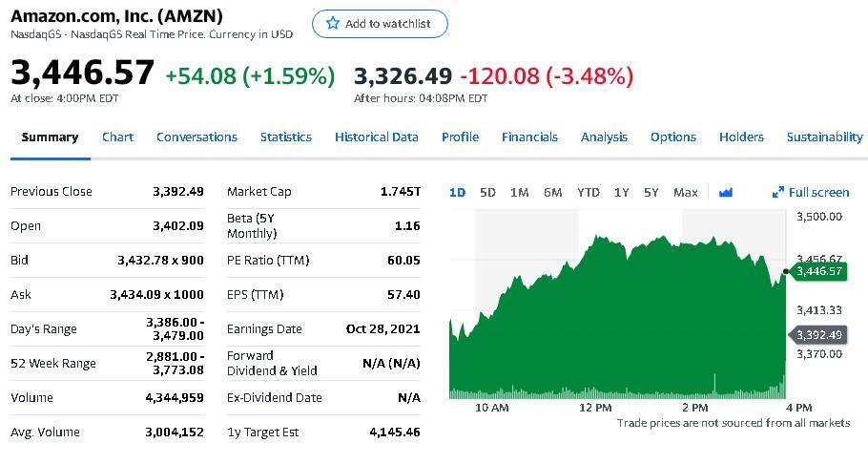Switch chart range to 5D
868x464 pixels.
487,192
